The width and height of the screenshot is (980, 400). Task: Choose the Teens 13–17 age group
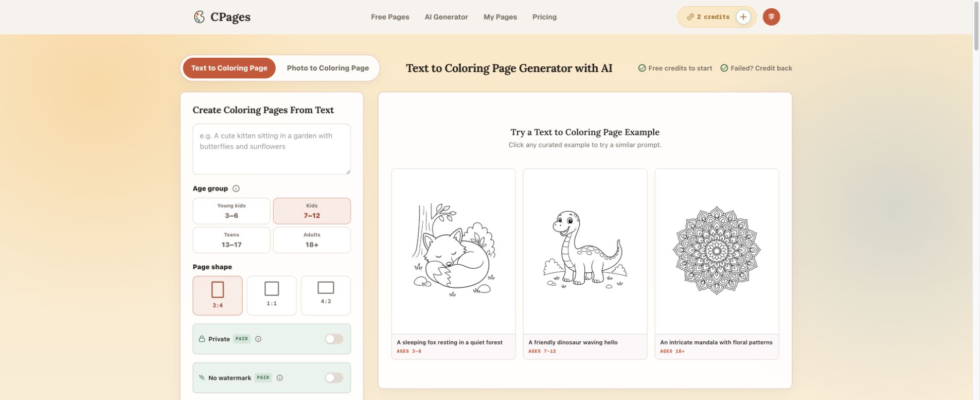[x=231, y=240]
